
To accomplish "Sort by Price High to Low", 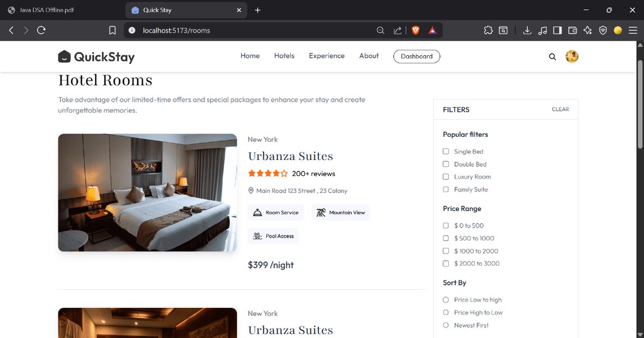I will tap(445, 312).
